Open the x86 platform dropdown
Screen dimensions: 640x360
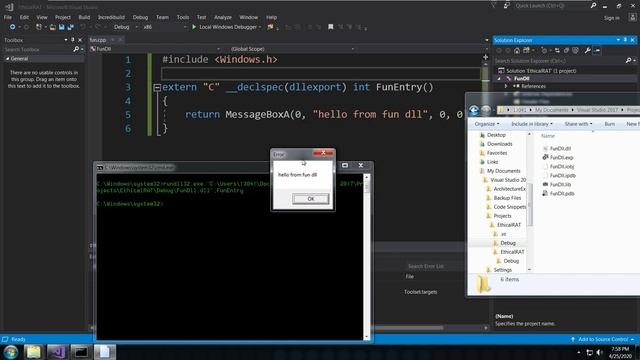pyautogui.click(x=164, y=27)
